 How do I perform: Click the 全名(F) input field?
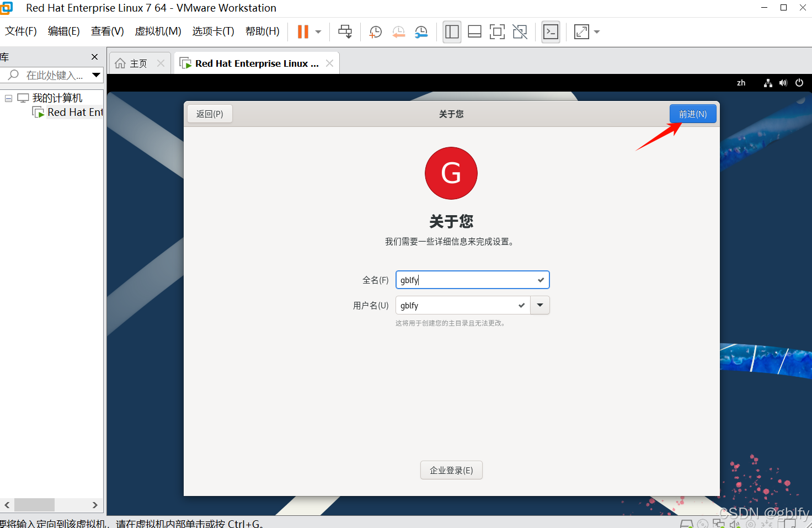click(473, 280)
